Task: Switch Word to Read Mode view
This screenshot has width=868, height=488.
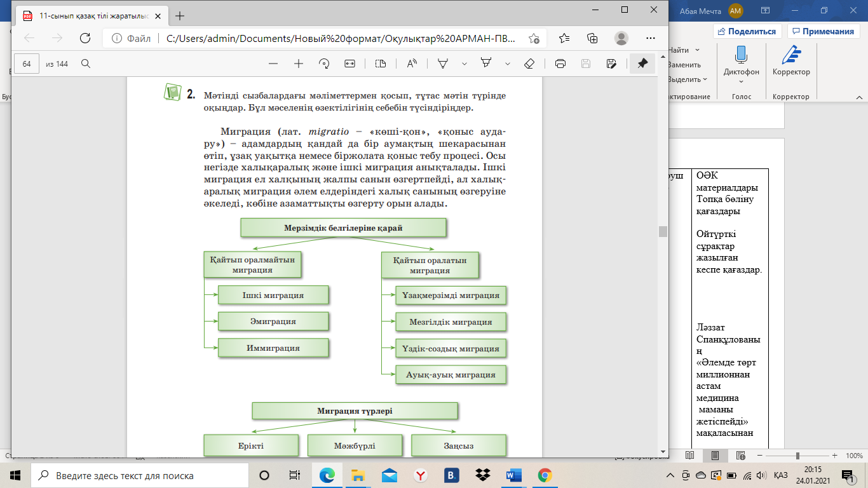Action: pos(689,456)
